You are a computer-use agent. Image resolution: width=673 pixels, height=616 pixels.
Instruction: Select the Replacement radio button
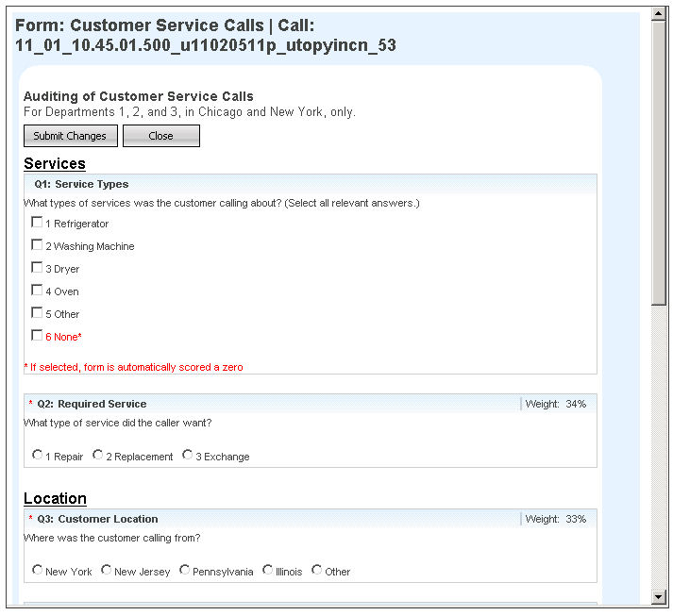tap(98, 456)
